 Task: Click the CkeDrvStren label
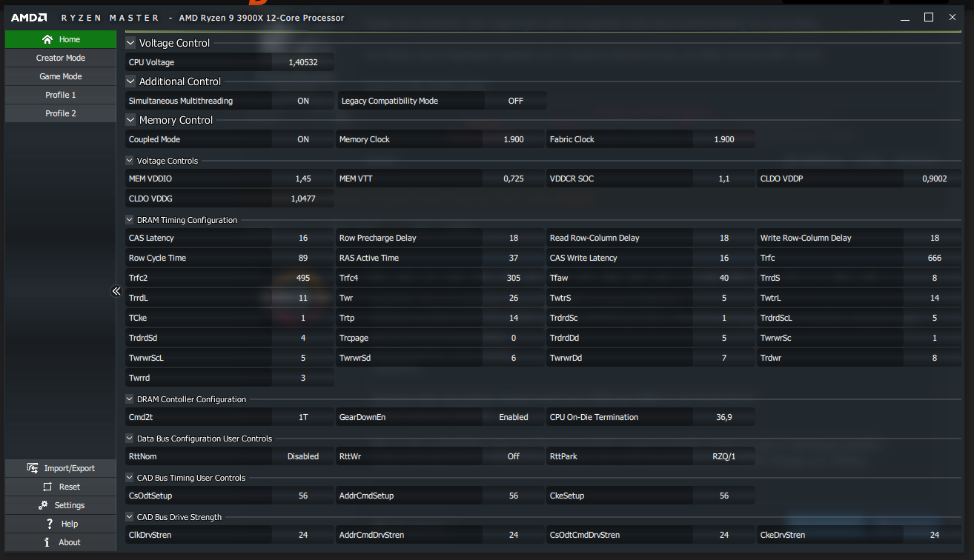point(782,535)
